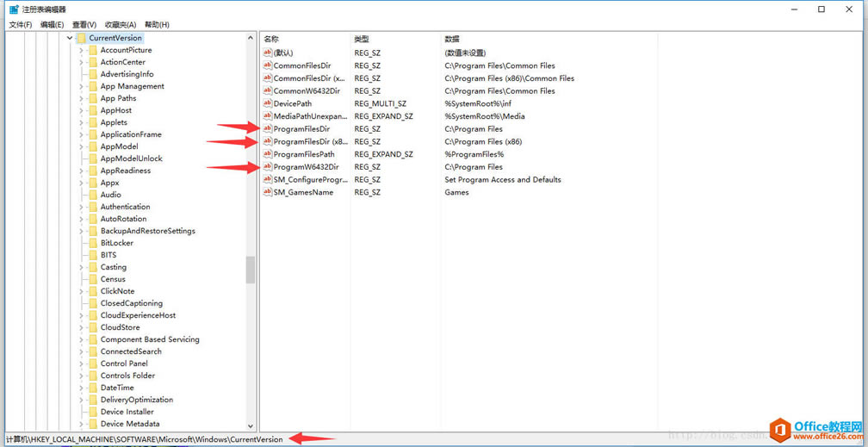Viewport: 868px width, 447px height.
Task: Click the ProgramFilesDir value icon
Action: 268,129
